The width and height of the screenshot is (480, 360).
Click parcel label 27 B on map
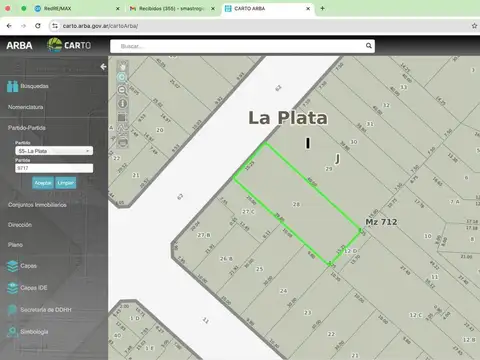coord(204,235)
